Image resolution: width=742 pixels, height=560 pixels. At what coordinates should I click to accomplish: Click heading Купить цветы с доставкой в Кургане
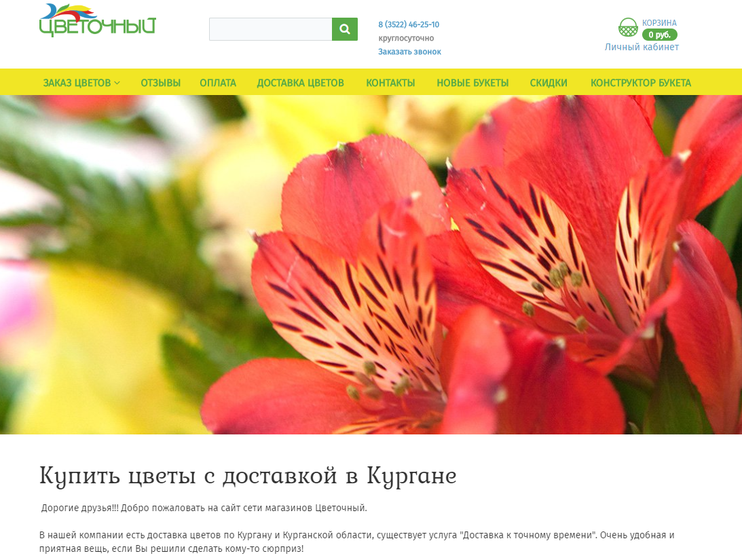[248, 476]
